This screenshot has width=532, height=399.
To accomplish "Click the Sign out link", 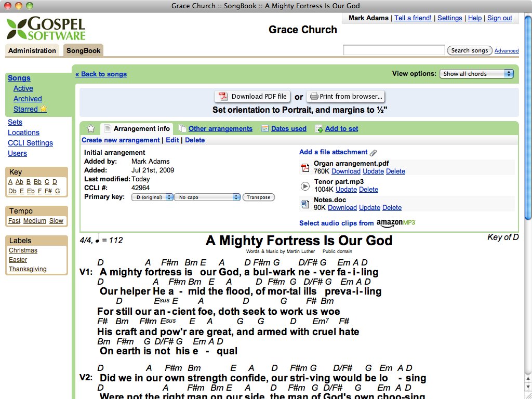I will pos(500,18).
